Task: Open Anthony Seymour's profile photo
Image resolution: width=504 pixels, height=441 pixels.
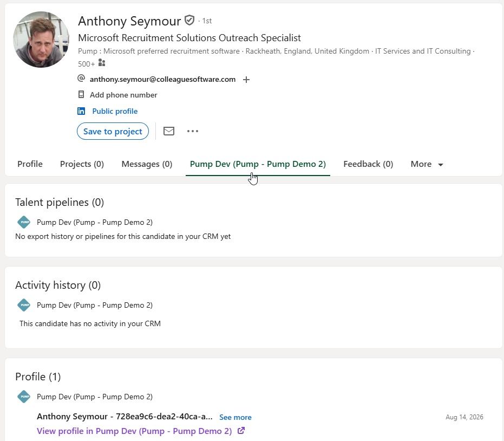Action: click(x=41, y=39)
